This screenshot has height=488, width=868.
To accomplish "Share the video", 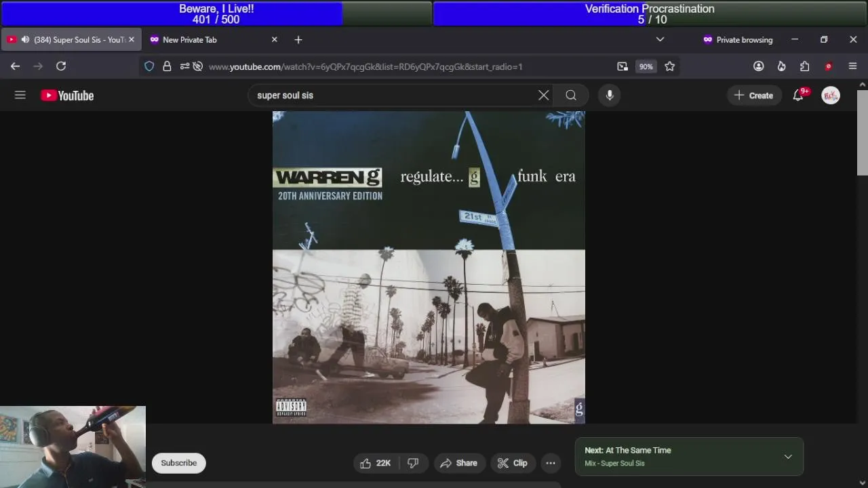I will [x=459, y=463].
